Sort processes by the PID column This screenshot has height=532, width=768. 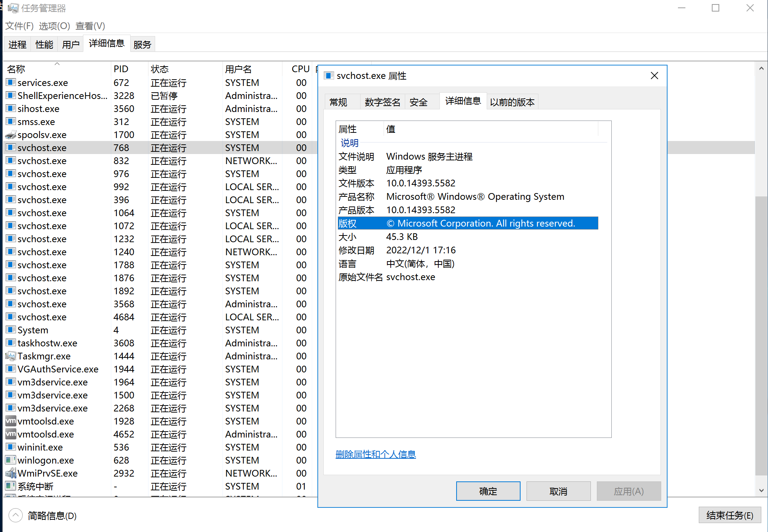[121, 69]
